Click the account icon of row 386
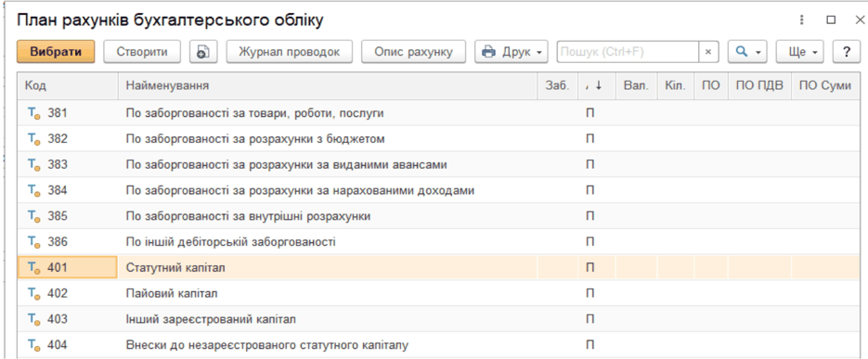The image size is (868, 359). click(x=33, y=242)
